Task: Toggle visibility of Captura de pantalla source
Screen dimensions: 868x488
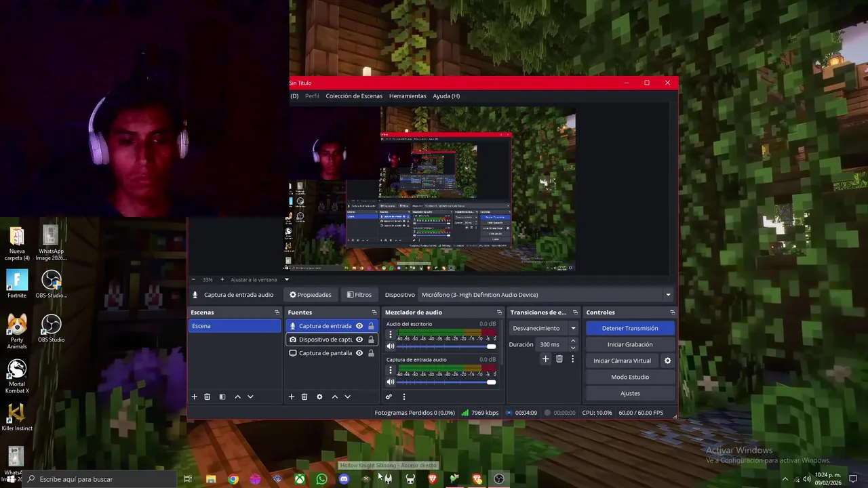Action: [359, 353]
